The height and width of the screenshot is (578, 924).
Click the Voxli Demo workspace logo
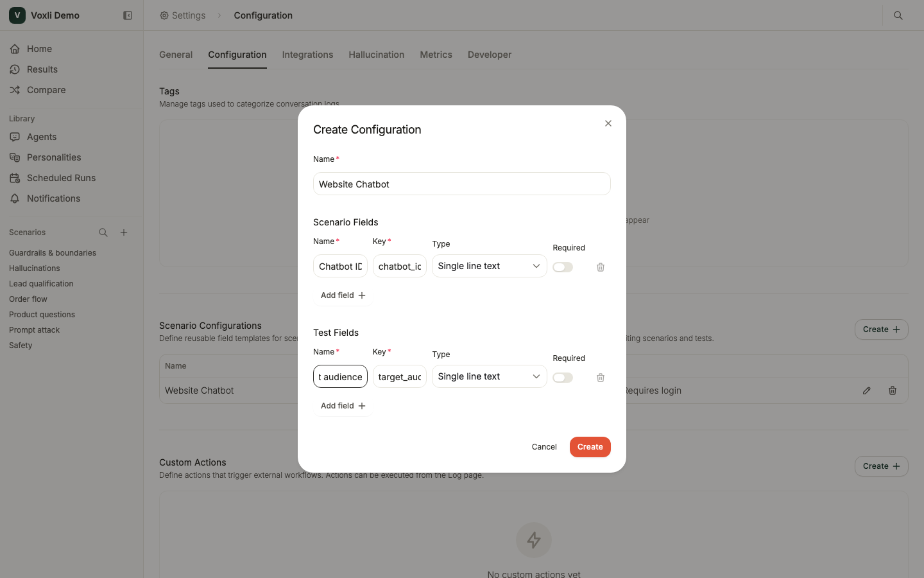(17, 15)
